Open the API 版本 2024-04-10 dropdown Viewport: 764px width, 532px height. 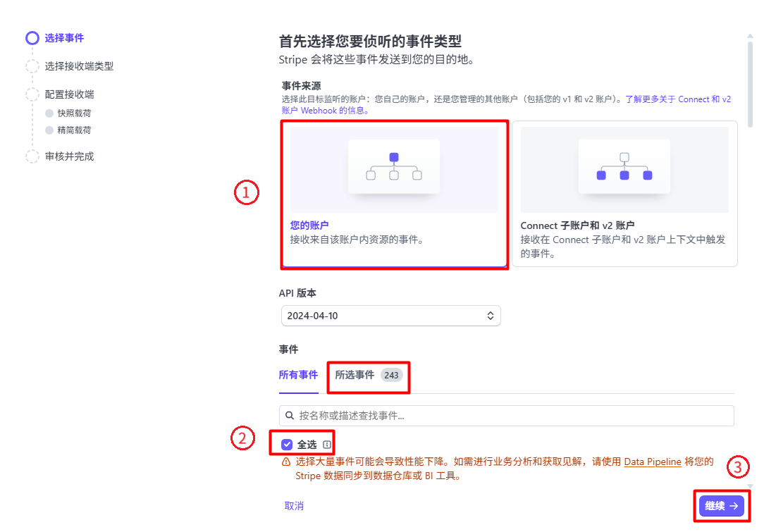tap(390, 316)
